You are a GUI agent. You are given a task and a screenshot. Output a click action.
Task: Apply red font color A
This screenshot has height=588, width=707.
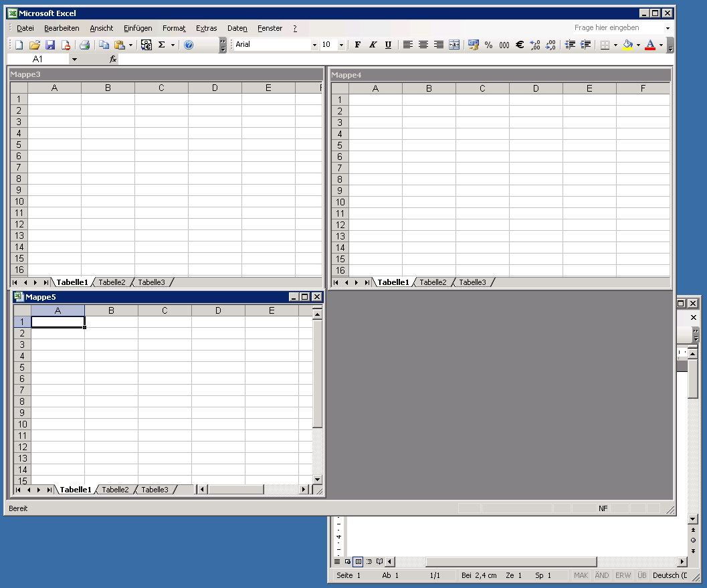(650, 45)
